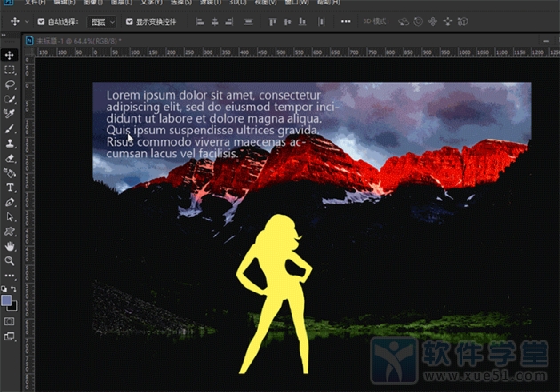Open the 3D(D) menu

pos(237,2)
